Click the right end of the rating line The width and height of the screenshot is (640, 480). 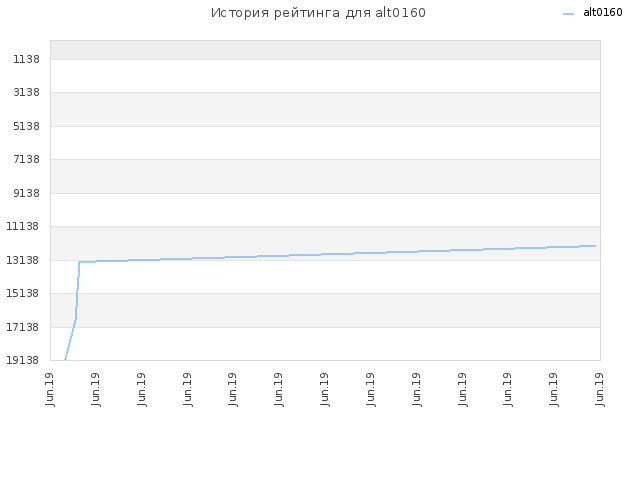(x=596, y=246)
